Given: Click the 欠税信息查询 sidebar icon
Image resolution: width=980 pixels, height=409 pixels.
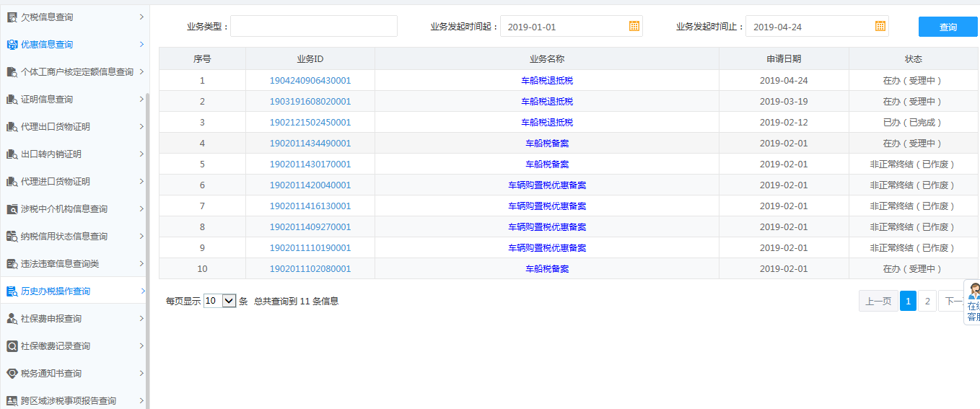Looking at the screenshot, I should point(12,17).
